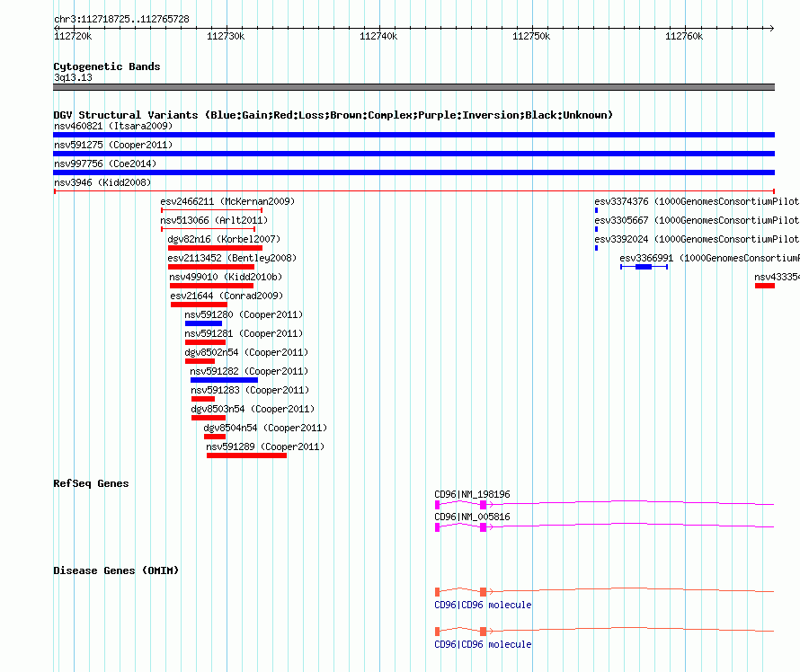This screenshot has width=800, height=672.
Task: Select the red bar under the nsv43335 label
Action: [x=765, y=286]
